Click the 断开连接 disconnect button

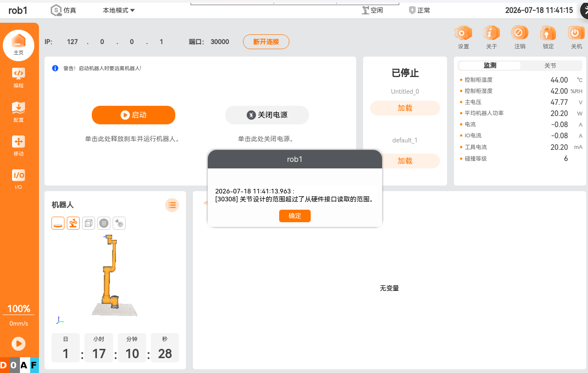tap(266, 42)
